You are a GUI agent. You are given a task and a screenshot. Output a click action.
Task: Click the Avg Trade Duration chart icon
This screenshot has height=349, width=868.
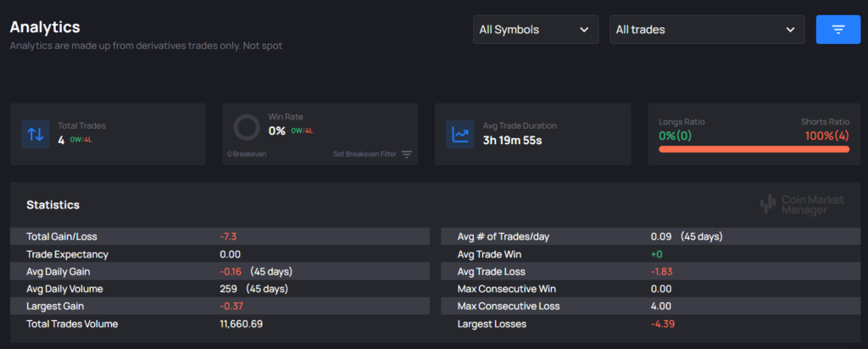(460, 134)
